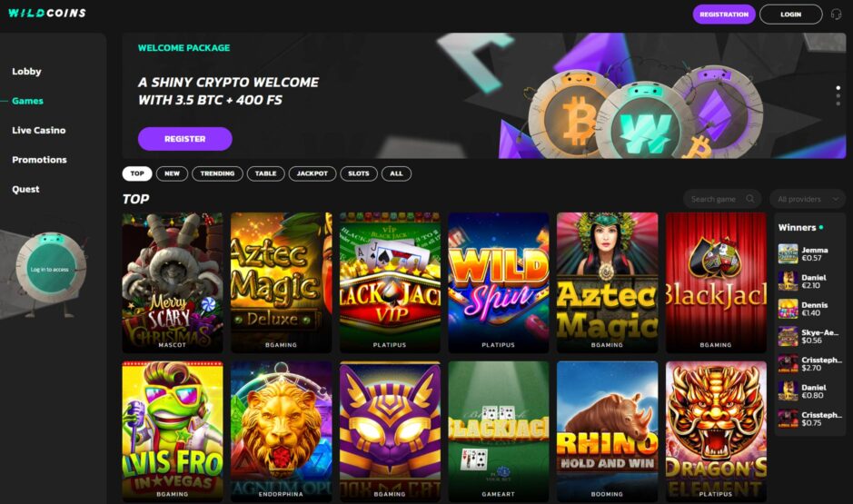Open Live Casino from sidebar
This screenshot has height=504, width=853.
(x=39, y=131)
